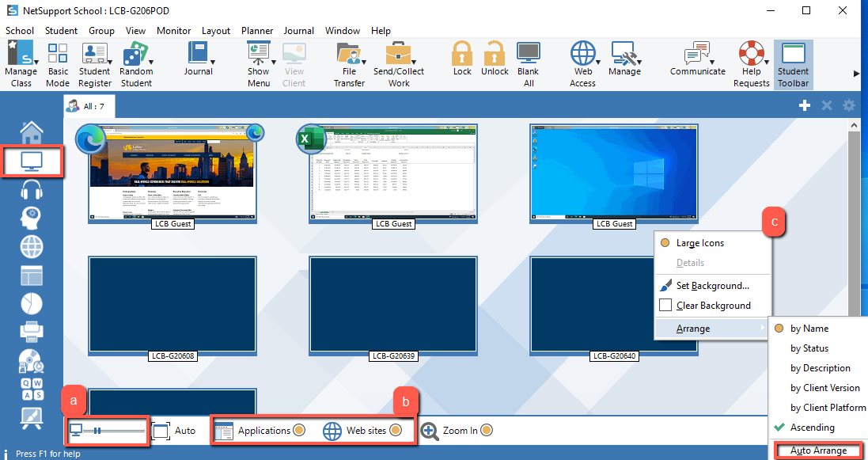Open File Transfer

point(349,64)
